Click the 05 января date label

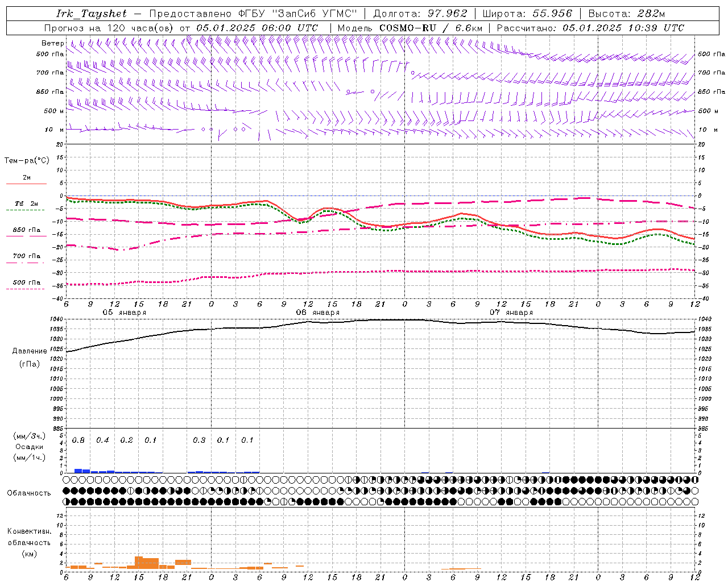pos(124,313)
